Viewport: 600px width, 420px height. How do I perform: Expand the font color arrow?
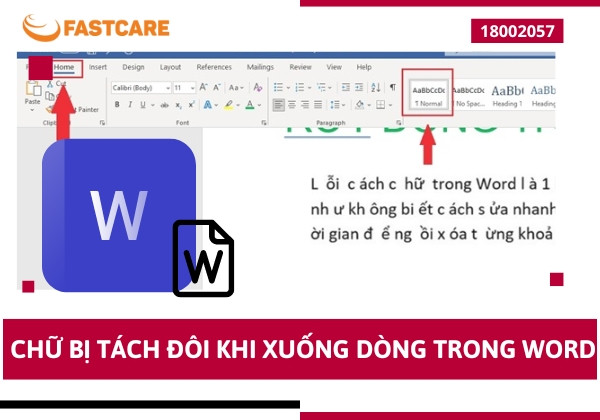259,105
